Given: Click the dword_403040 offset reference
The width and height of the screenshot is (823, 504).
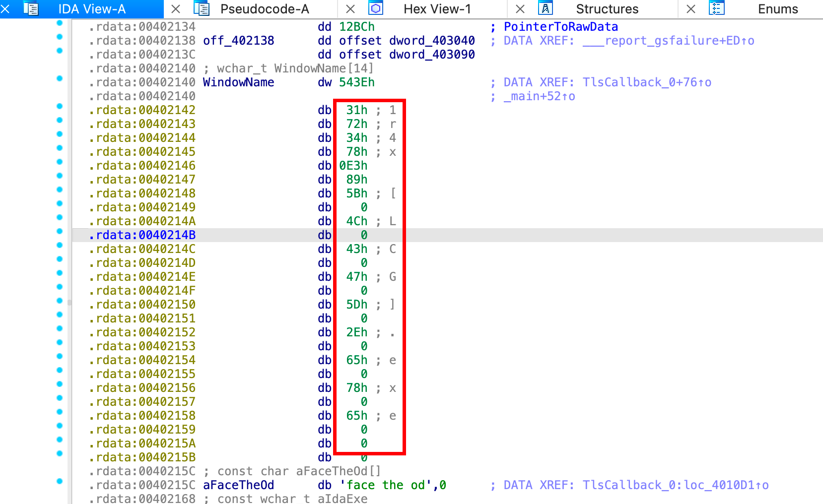Looking at the screenshot, I should tap(432, 41).
